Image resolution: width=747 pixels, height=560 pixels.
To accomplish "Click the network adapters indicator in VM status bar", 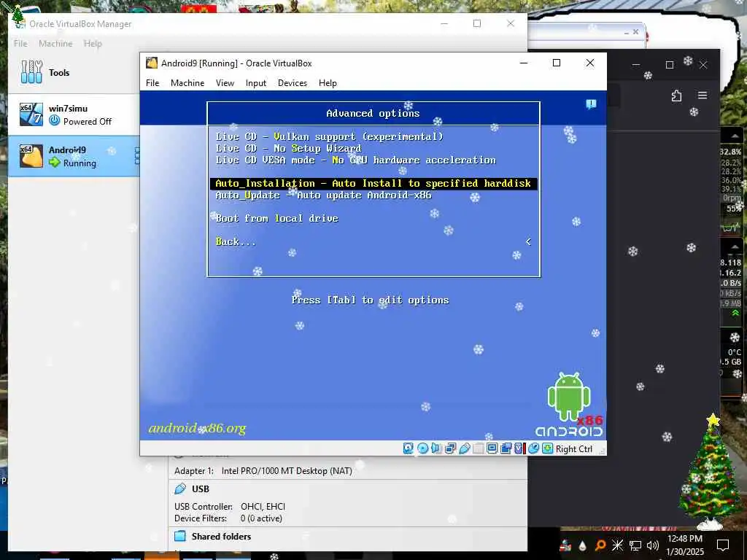I will [x=450, y=448].
